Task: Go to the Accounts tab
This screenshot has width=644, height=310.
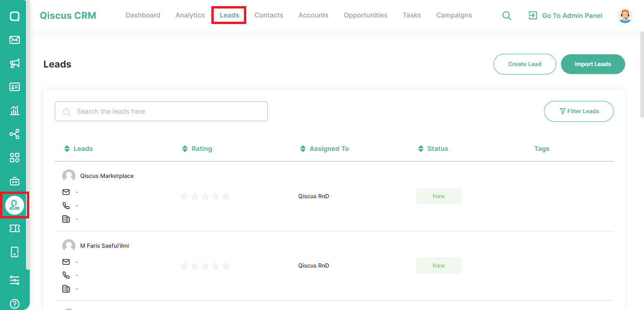Action: coord(313,15)
